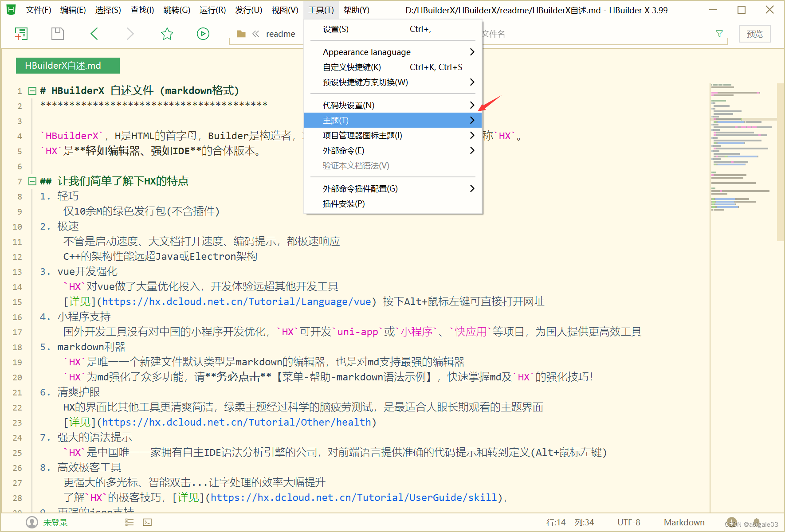Open the 选择(S) menu
Screen dimensions: 785x532
click(x=108, y=10)
